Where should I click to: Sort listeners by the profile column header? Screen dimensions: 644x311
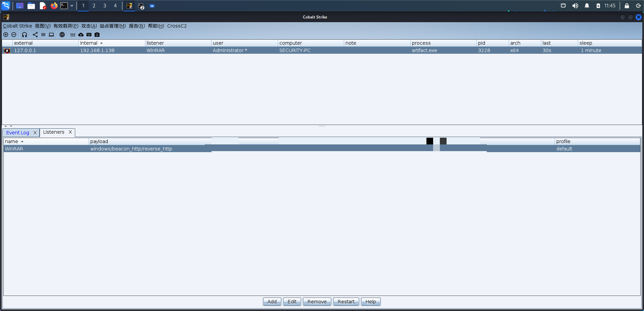coord(597,141)
